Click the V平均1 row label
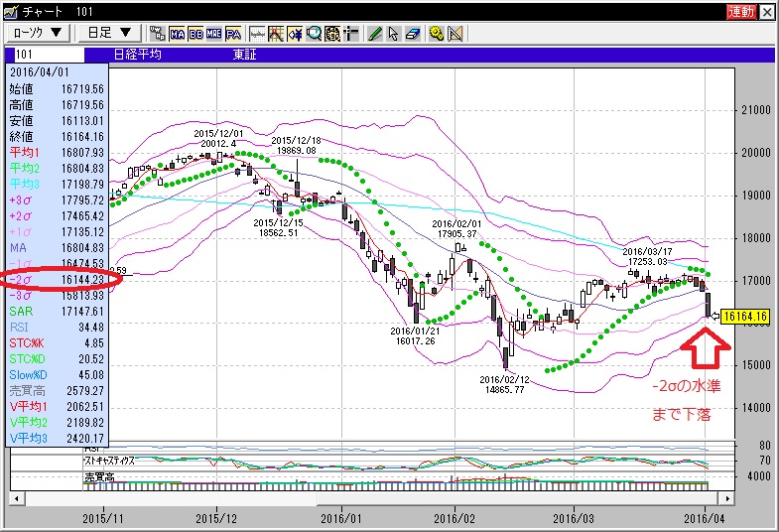779x532 pixels. [29, 407]
